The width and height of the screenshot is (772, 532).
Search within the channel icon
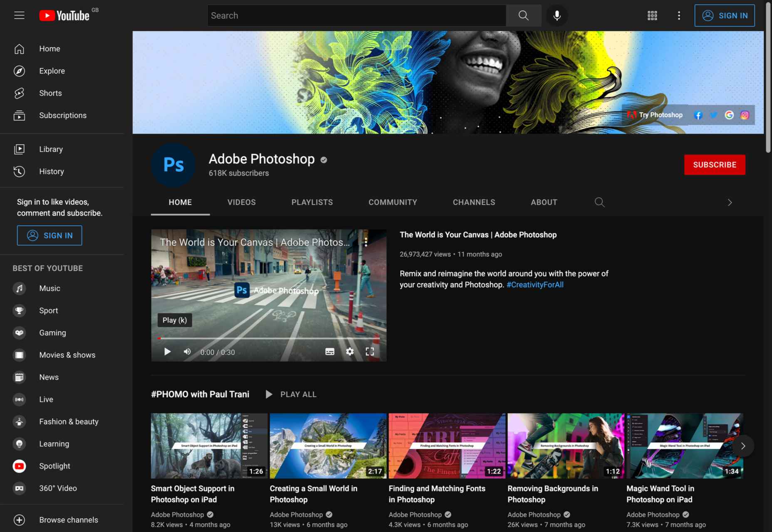tap(599, 202)
